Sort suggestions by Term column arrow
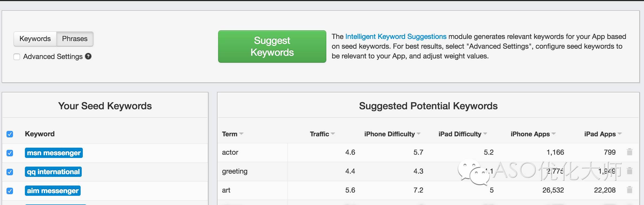The height and width of the screenshot is (205, 644). 241,134
